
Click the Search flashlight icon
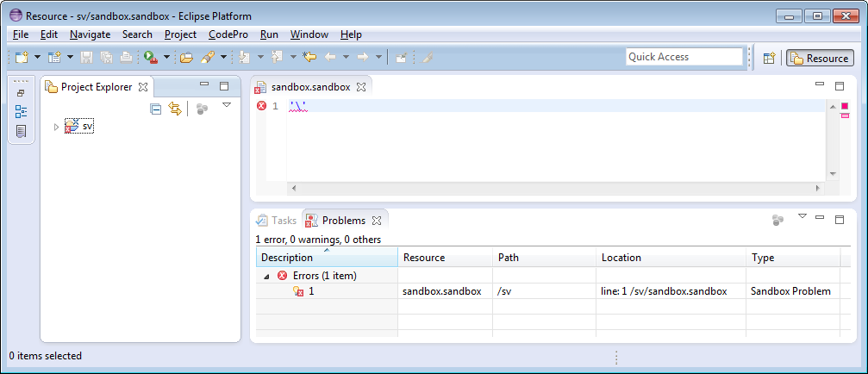point(208,57)
